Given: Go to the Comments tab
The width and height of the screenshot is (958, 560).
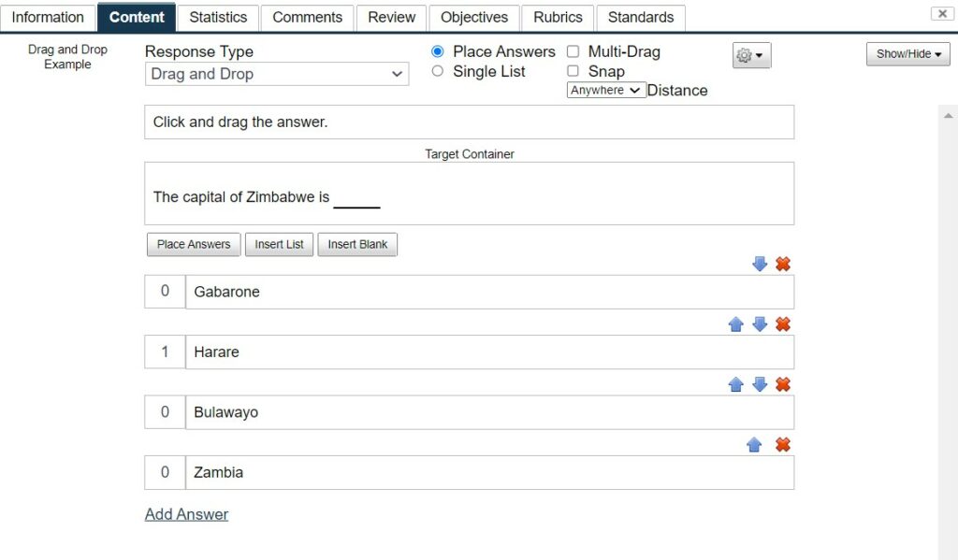Looking at the screenshot, I should pyautogui.click(x=307, y=17).
